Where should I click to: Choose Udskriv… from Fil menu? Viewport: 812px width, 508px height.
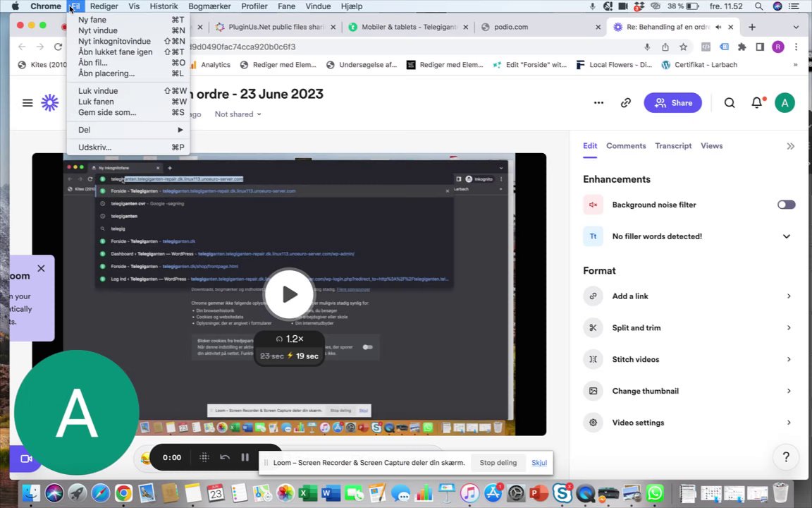tap(128, 147)
